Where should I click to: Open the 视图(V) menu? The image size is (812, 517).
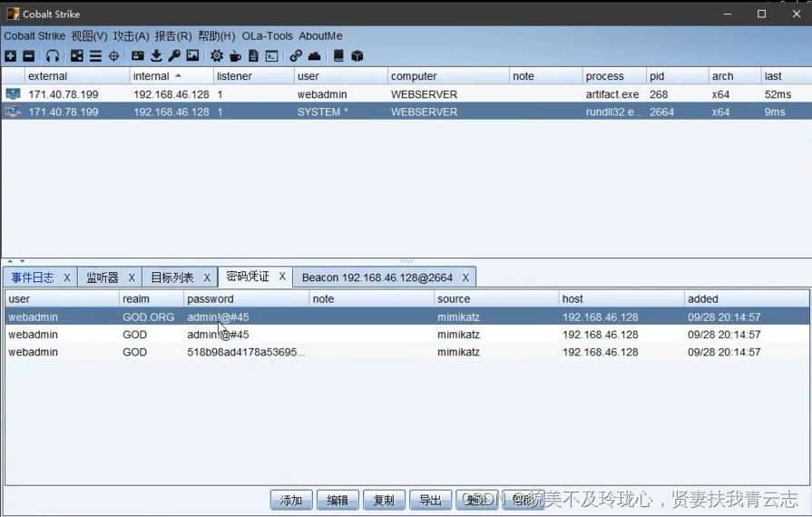coord(89,35)
